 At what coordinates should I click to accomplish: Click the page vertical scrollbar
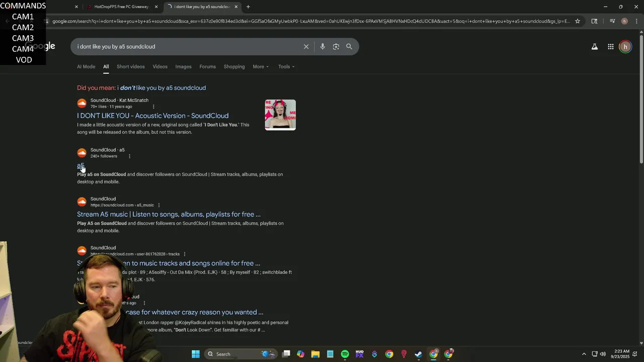[641, 101]
